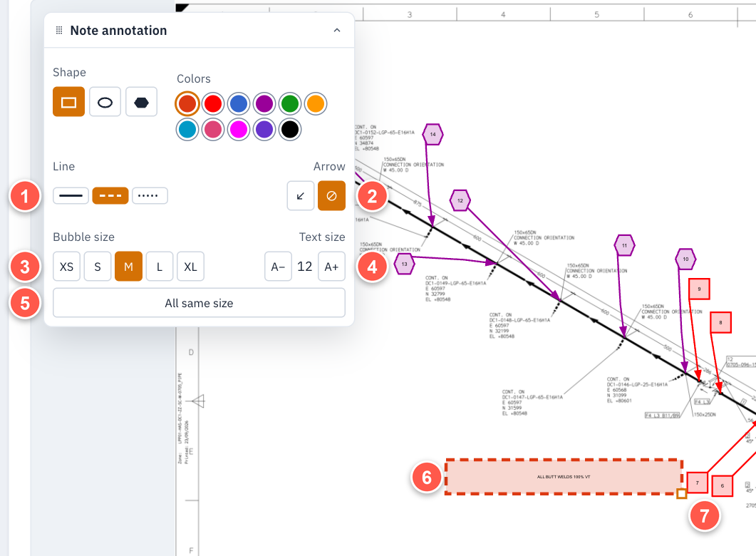This screenshot has width=756, height=556.
Task: Pick the violet color swatch
Action: 264,129
